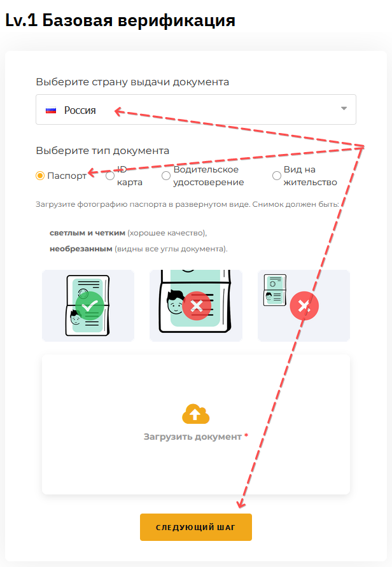Click the СЛЕДУЮЩИЙ ШАГ button
This screenshot has width=392, height=567.
(x=196, y=527)
